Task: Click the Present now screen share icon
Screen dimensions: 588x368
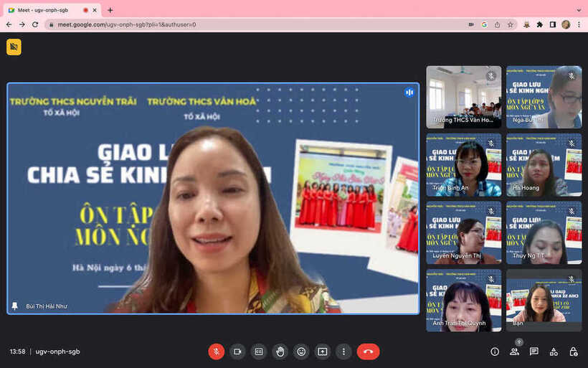Action: click(x=323, y=352)
